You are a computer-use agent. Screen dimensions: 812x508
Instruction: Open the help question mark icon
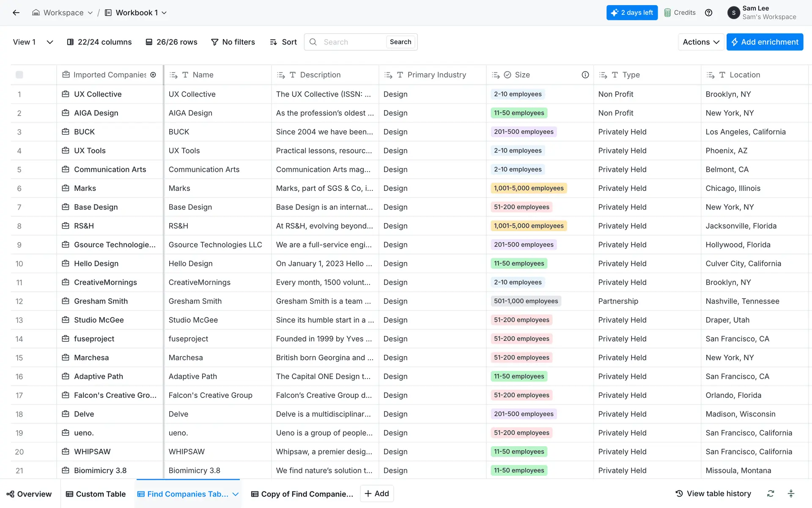click(x=709, y=13)
